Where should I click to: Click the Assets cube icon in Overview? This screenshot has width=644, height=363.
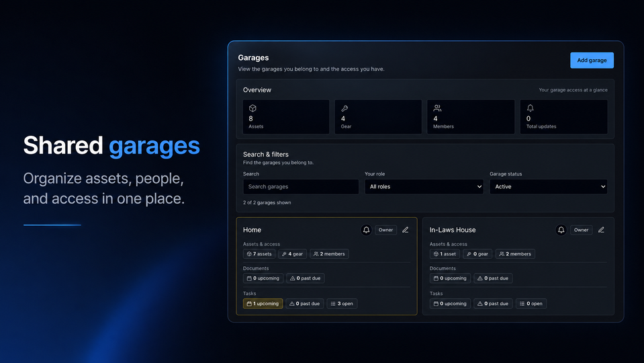tap(252, 108)
